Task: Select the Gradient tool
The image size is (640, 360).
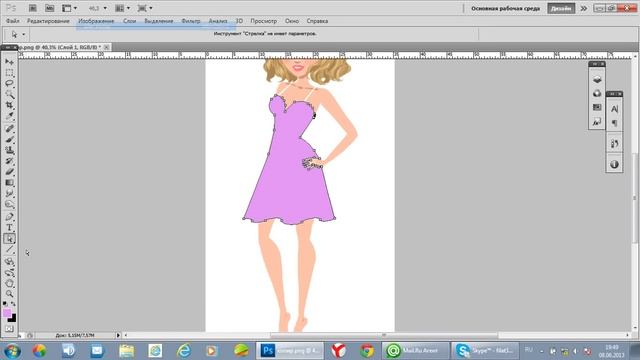Action: (9, 183)
